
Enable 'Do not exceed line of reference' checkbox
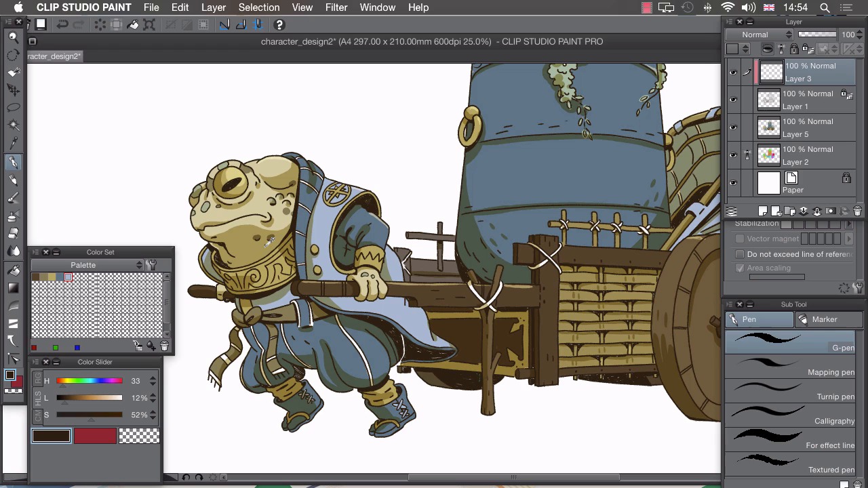point(740,254)
